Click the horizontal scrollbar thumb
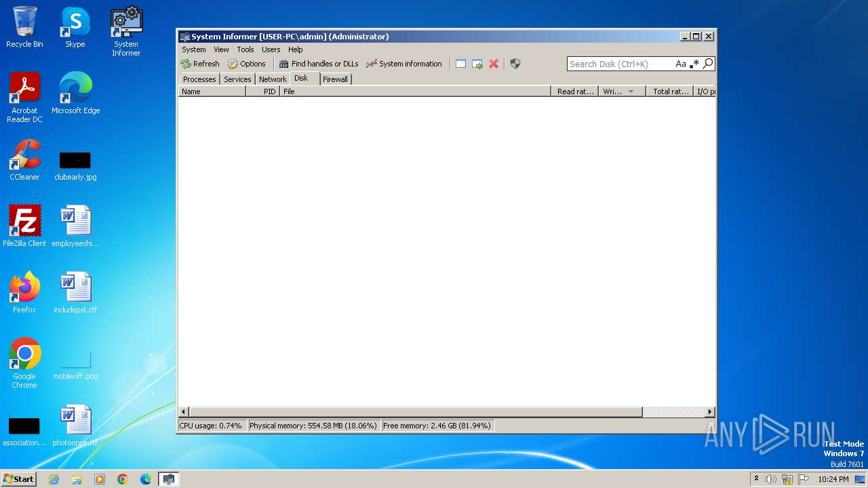868x488 pixels. point(416,411)
